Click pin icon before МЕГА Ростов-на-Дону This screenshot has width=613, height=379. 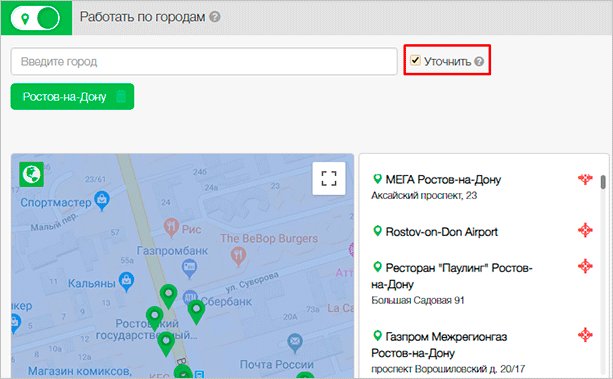[377, 179]
